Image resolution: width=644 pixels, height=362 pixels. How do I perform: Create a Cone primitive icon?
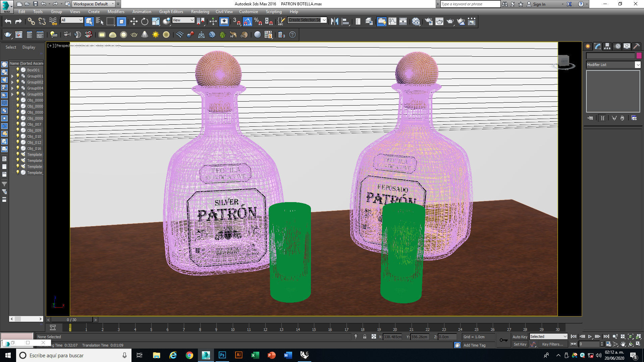pos(145,35)
